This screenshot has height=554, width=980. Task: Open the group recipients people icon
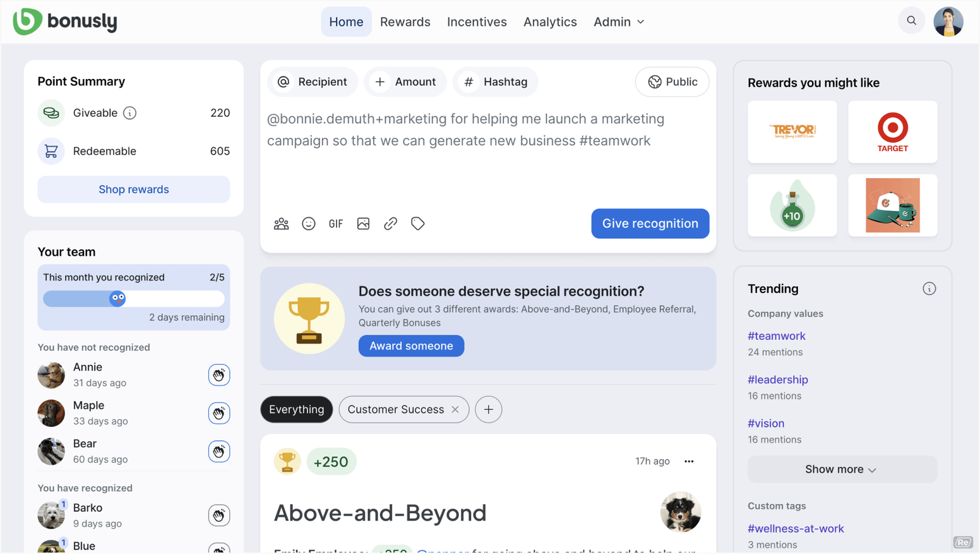pos(281,224)
